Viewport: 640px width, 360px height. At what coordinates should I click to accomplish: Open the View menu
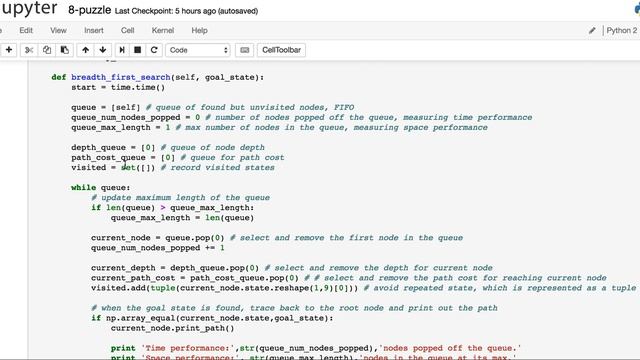point(58,31)
